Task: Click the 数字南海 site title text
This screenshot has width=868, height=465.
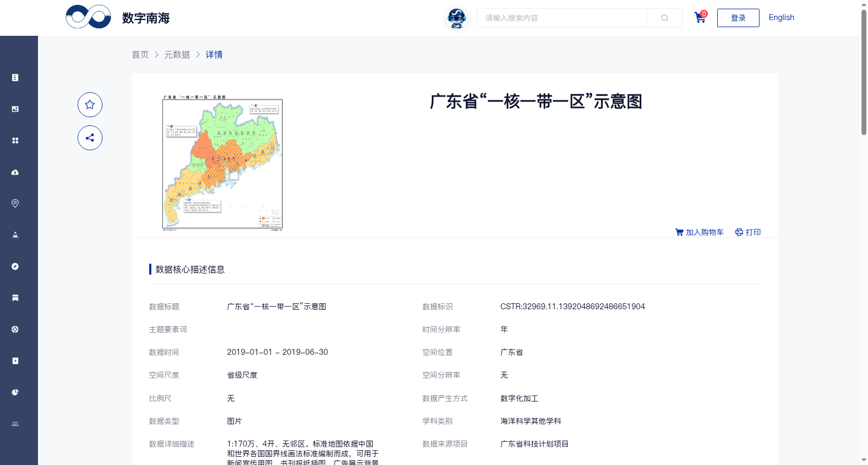Action: pos(146,18)
